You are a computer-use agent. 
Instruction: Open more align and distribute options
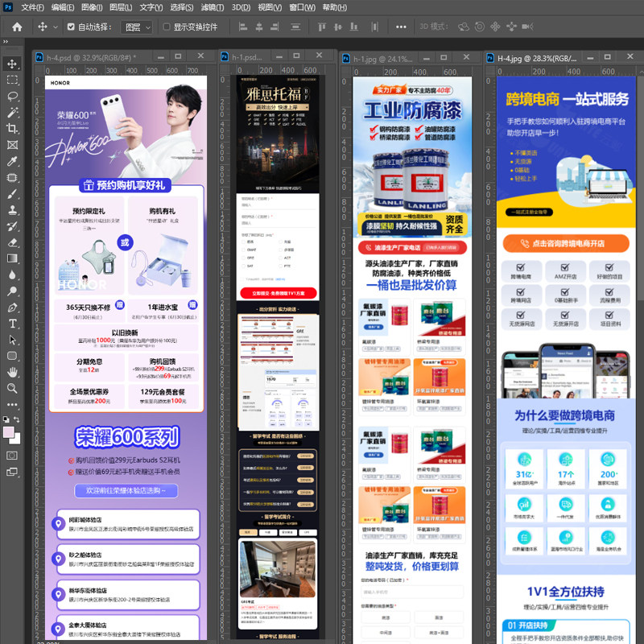(401, 27)
